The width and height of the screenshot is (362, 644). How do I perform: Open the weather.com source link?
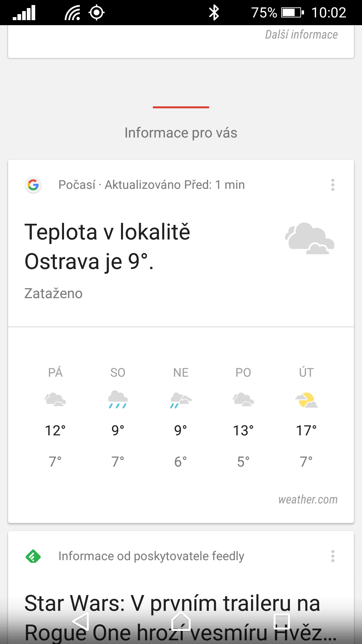click(x=308, y=499)
